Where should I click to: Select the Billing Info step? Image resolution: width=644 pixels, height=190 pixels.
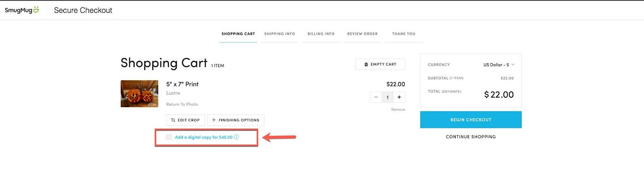click(x=321, y=34)
